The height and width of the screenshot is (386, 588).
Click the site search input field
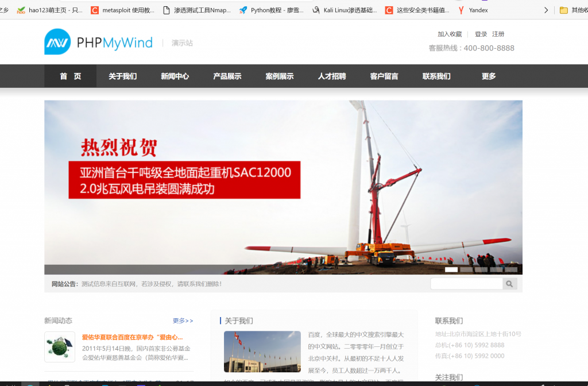[x=466, y=284]
